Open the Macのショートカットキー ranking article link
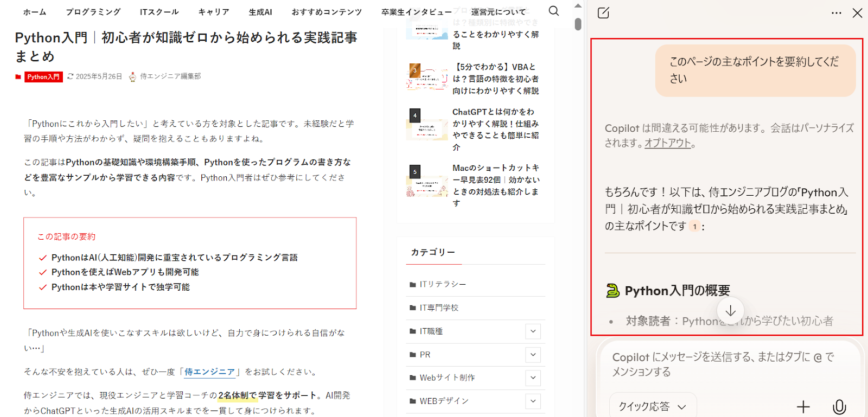868x417 pixels. 496,185
